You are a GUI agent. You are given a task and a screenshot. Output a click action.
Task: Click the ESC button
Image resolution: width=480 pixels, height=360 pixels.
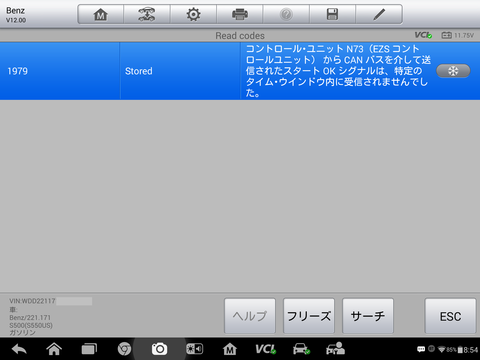point(450,316)
